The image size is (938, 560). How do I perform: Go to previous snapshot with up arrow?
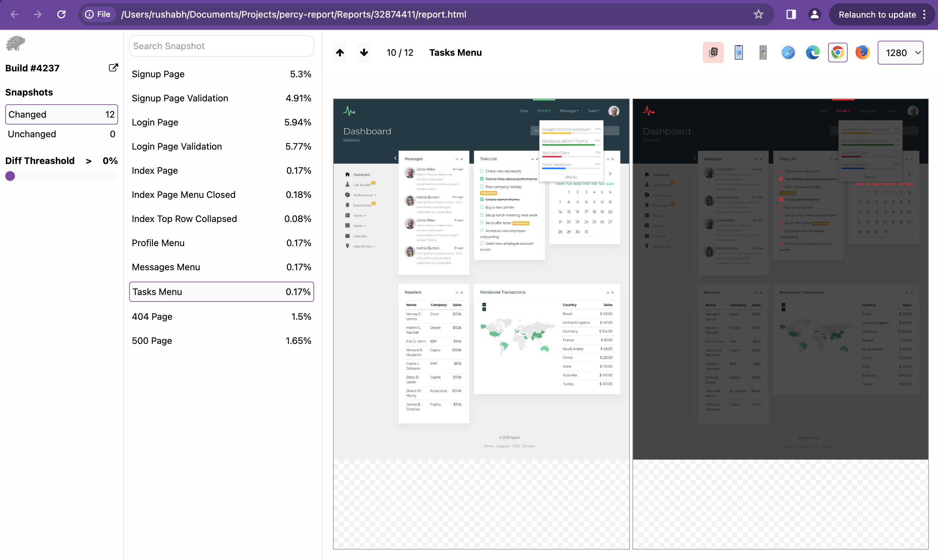pyautogui.click(x=340, y=52)
